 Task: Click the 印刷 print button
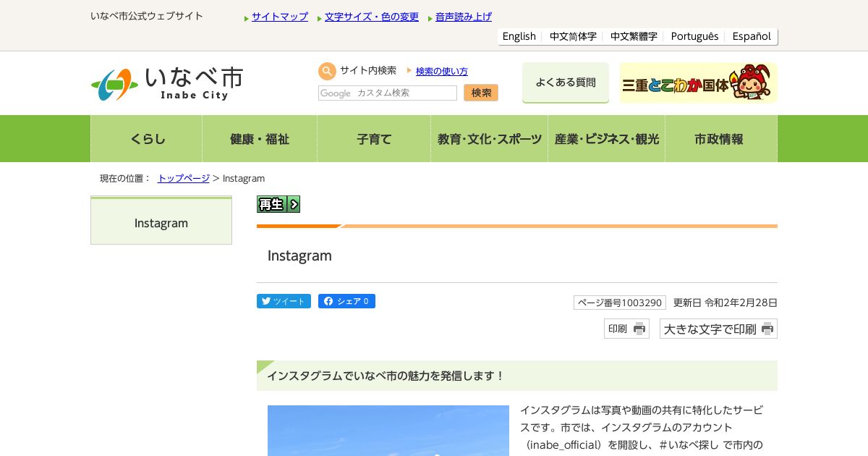[x=626, y=329]
